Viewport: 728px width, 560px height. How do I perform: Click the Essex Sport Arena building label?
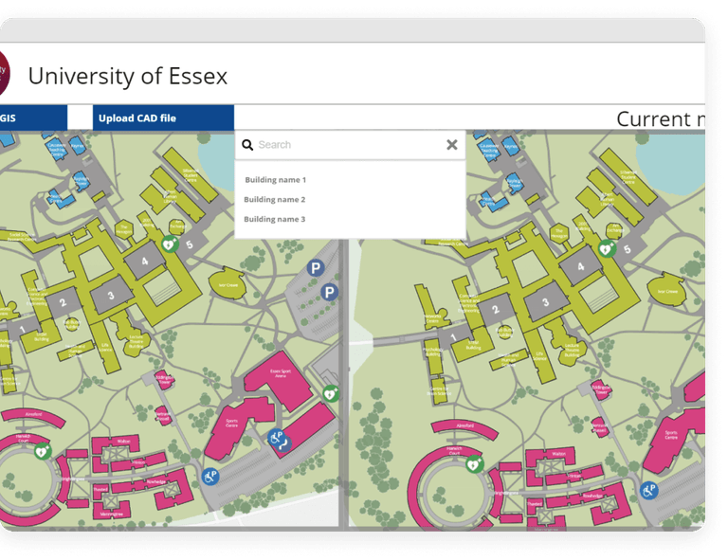(281, 373)
